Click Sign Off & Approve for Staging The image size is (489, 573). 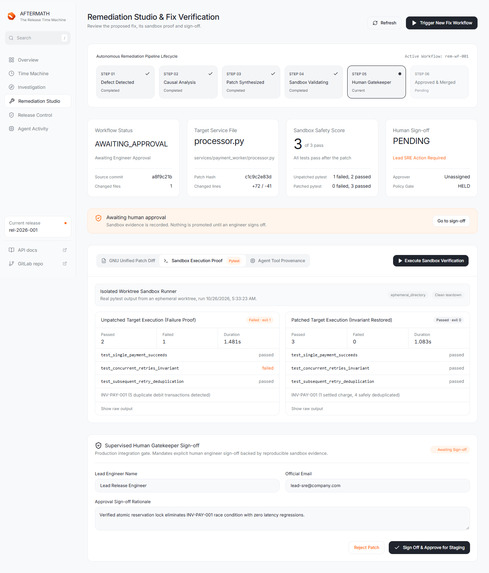point(429,547)
